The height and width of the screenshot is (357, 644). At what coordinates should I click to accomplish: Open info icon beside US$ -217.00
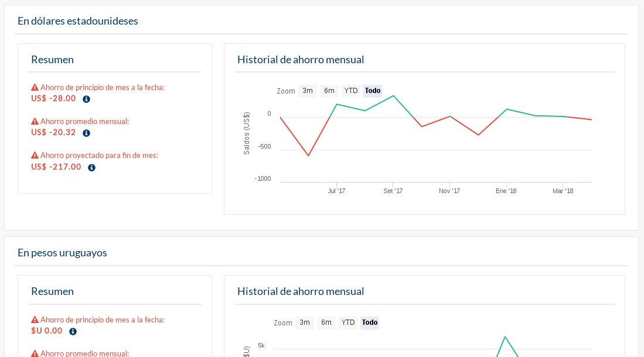(x=91, y=167)
